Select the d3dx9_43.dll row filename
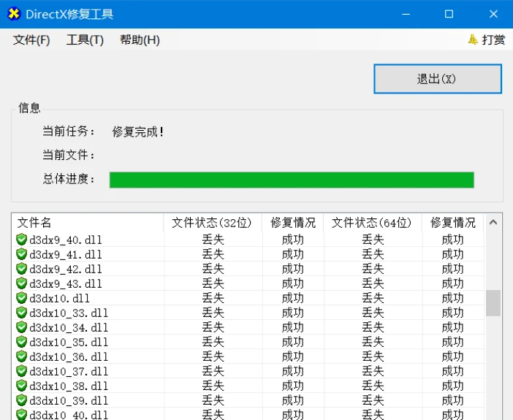This screenshot has width=513, height=420. pos(66,283)
